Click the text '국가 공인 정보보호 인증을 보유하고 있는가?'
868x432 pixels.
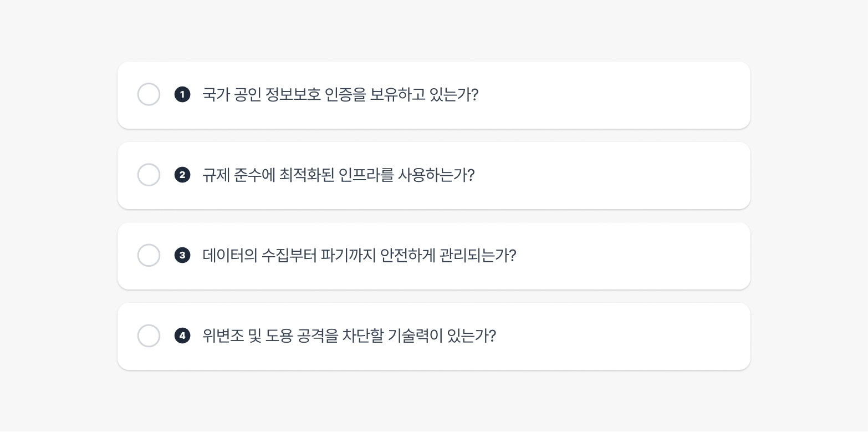click(340, 95)
